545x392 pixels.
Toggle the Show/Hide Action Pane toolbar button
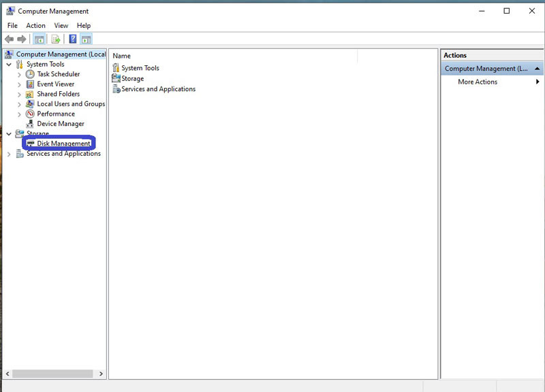click(x=86, y=39)
